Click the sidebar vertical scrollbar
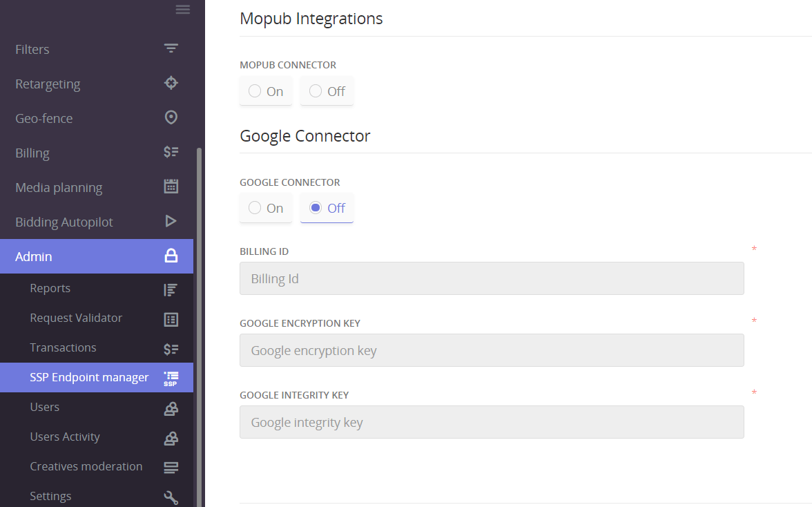812x507 pixels. 199,326
